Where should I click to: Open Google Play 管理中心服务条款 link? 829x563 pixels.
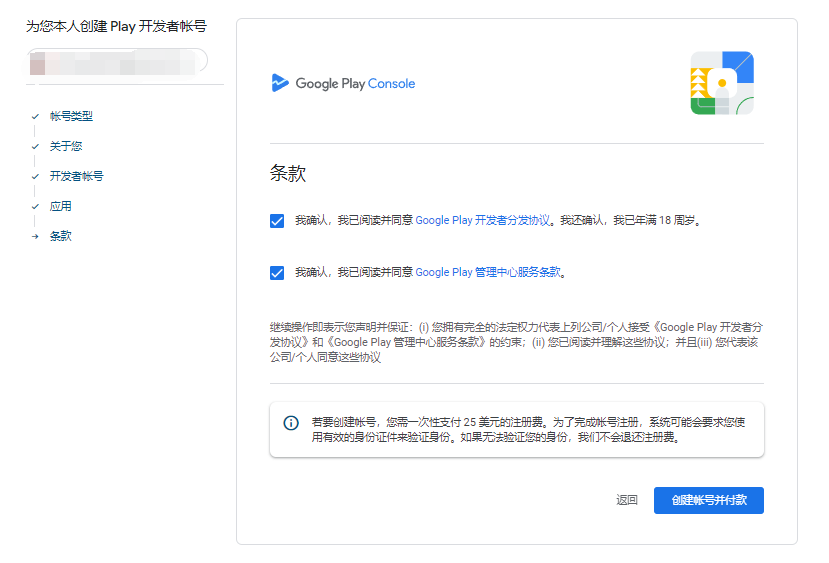488,272
